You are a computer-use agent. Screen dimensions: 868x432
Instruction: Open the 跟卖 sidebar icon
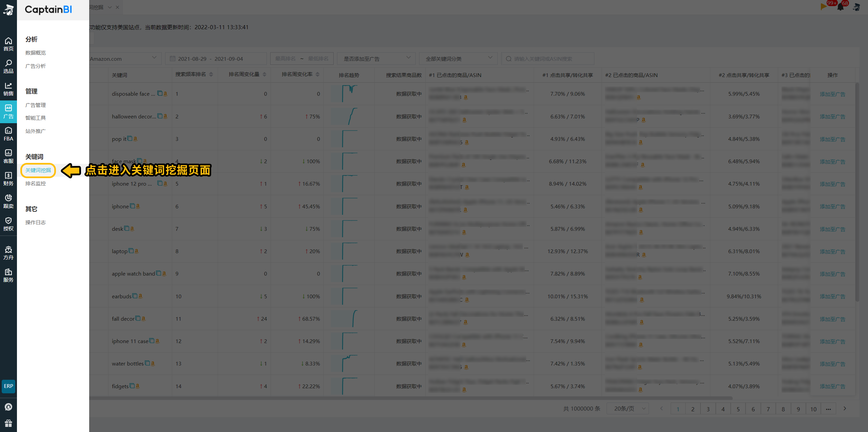(x=8, y=202)
